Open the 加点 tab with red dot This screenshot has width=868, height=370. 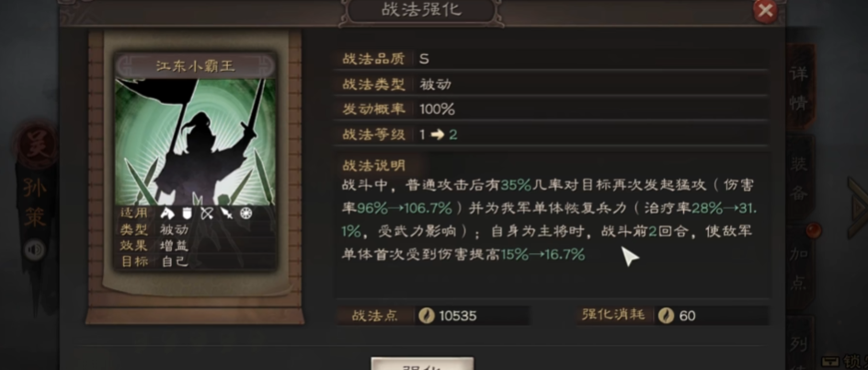coord(799,268)
